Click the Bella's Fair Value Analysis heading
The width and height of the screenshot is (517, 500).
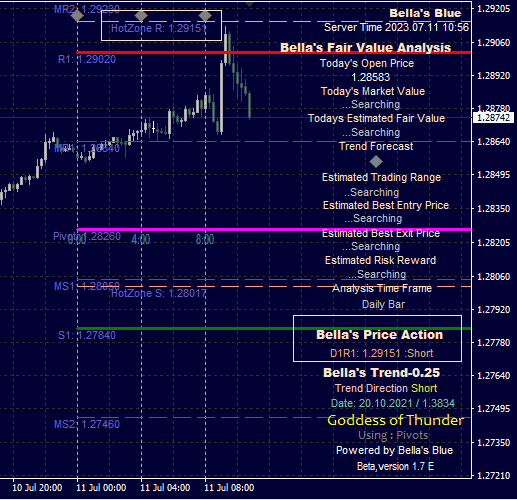click(x=365, y=47)
